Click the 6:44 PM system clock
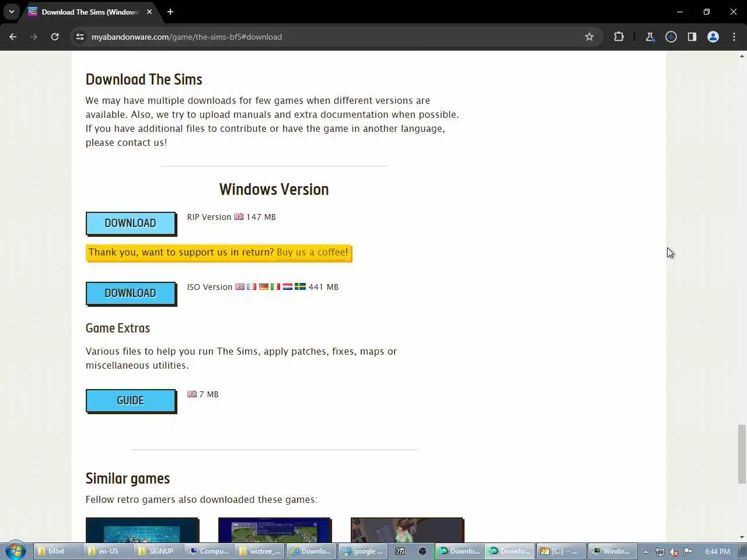 [x=717, y=552]
